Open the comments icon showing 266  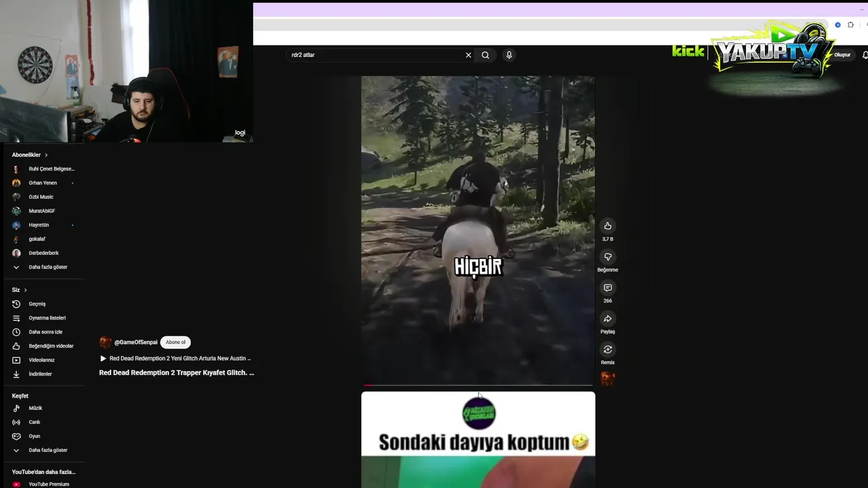[608, 287]
